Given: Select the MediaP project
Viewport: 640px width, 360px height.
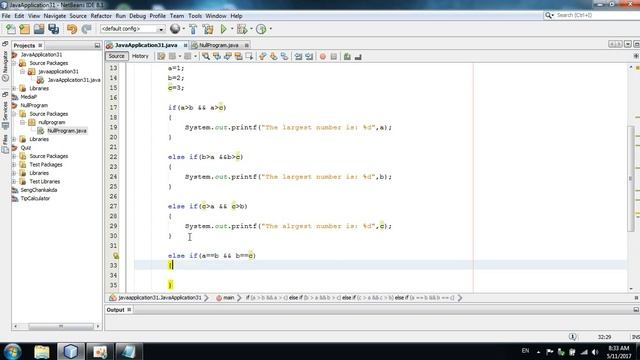Looking at the screenshot, I should pyautogui.click(x=29, y=97).
